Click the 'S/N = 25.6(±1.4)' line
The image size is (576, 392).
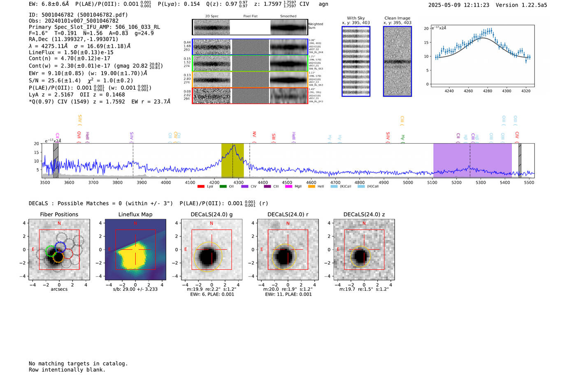pos(81,81)
